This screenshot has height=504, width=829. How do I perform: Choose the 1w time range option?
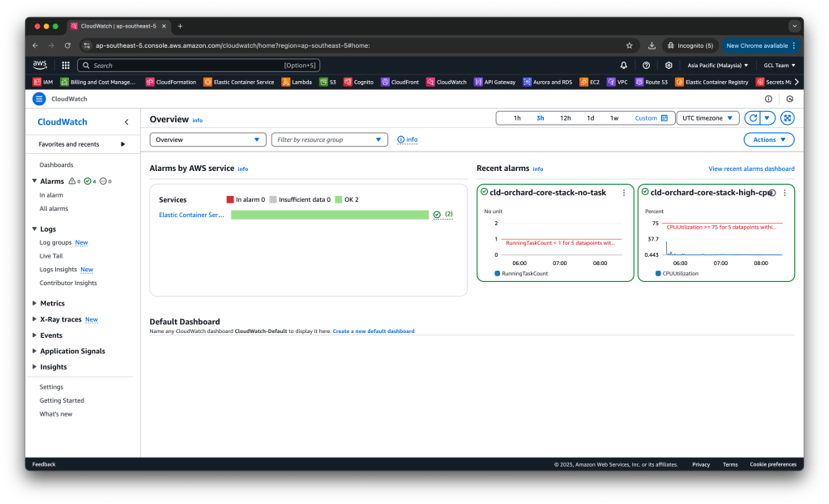(x=613, y=117)
